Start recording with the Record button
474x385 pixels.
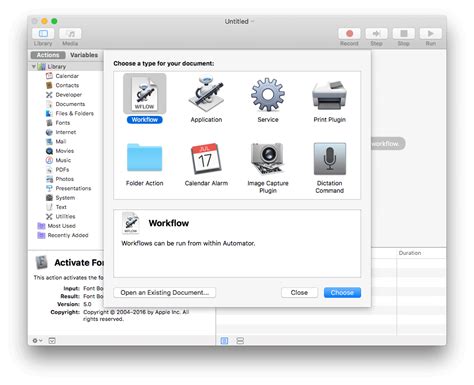point(349,34)
